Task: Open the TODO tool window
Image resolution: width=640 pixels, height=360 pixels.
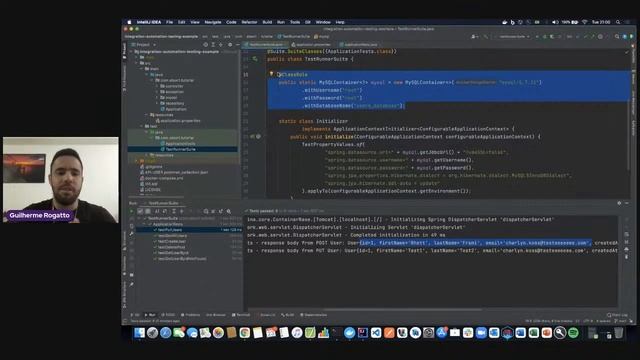Action: click(168, 315)
